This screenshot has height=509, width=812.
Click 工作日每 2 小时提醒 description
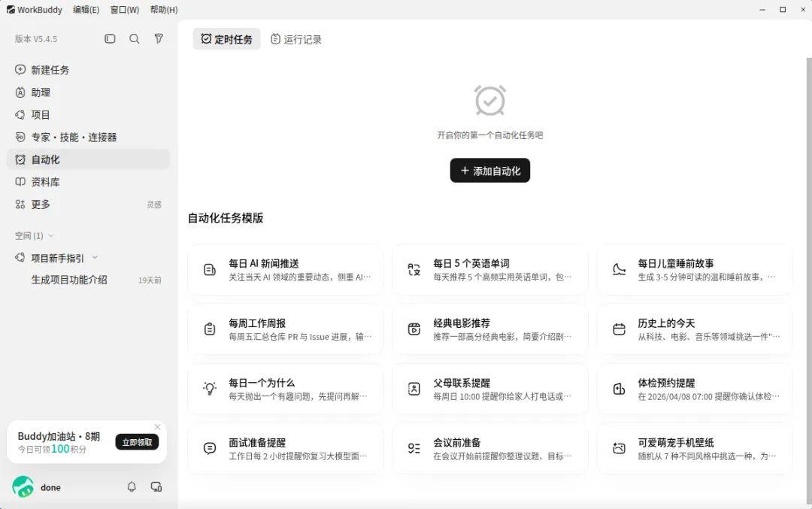click(298, 456)
